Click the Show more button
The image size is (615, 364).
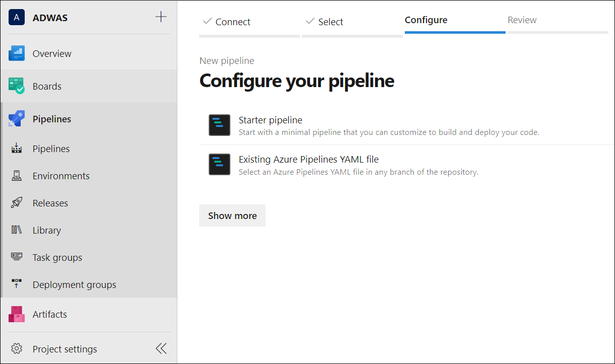(232, 215)
